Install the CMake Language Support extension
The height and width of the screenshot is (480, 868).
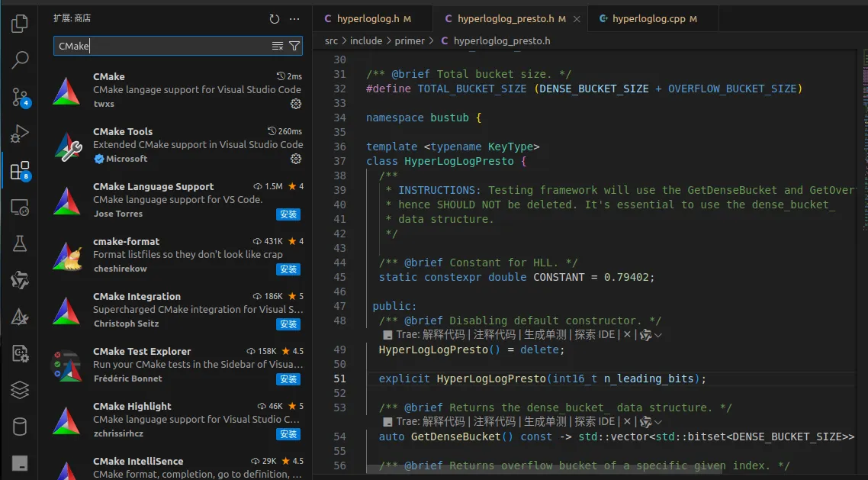coord(288,214)
